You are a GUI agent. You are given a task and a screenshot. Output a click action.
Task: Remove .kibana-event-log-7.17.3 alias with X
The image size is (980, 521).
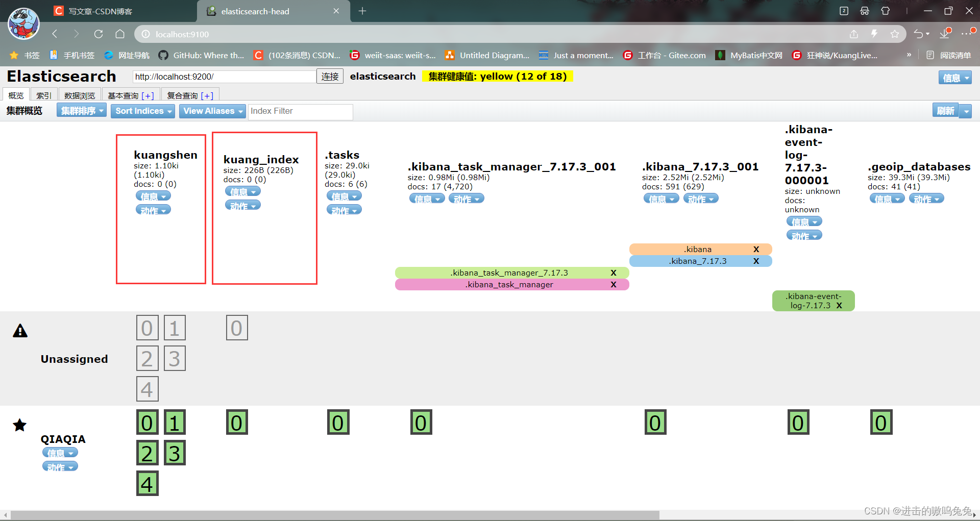click(839, 305)
